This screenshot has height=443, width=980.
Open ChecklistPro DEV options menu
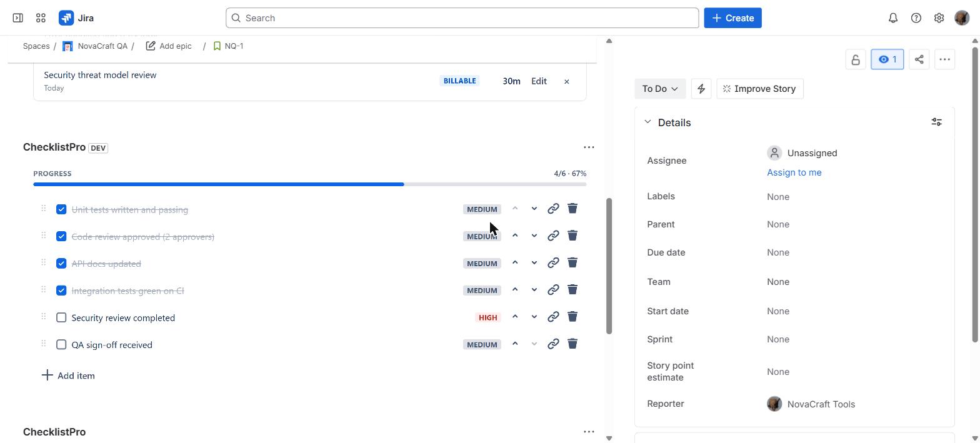[x=589, y=147]
